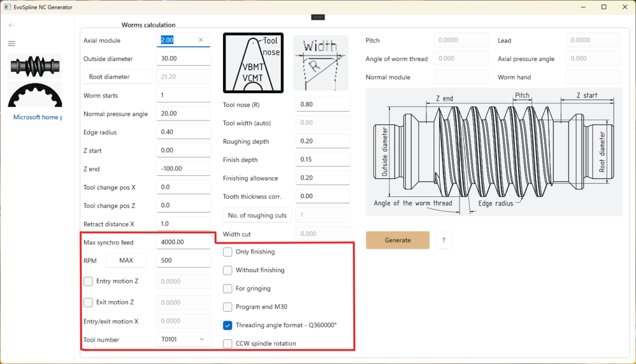Open the Microsoft home page link

click(x=38, y=117)
